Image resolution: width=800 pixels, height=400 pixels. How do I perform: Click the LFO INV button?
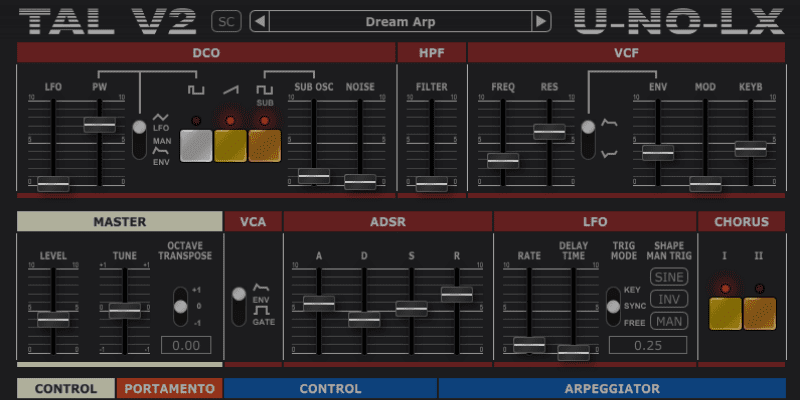click(x=669, y=299)
